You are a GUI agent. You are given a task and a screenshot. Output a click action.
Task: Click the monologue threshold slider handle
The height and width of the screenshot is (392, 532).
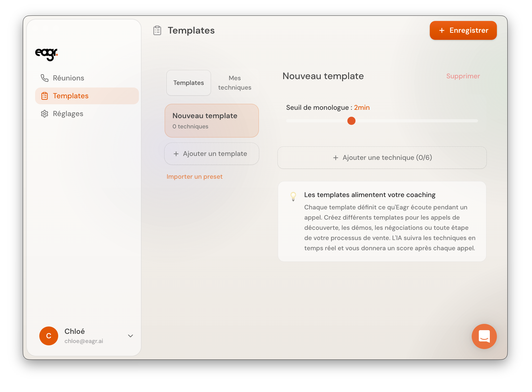coord(351,121)
